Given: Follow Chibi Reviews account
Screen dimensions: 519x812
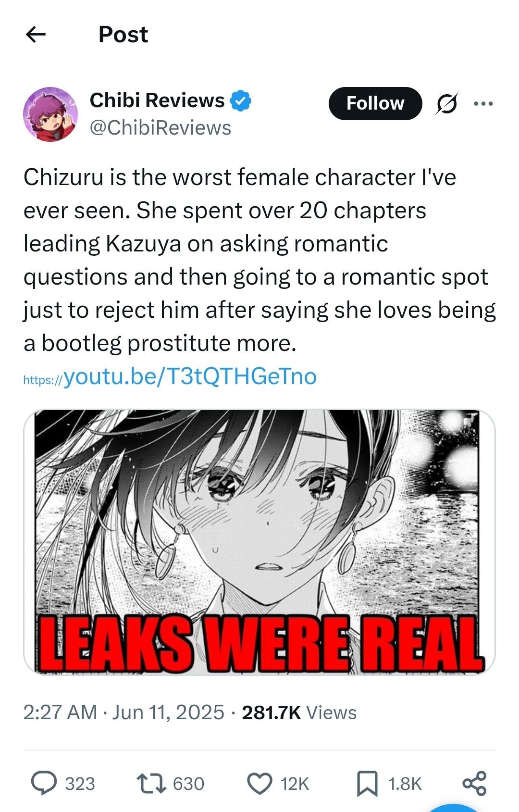Looking at the screenshot, I should pos(375,103).
